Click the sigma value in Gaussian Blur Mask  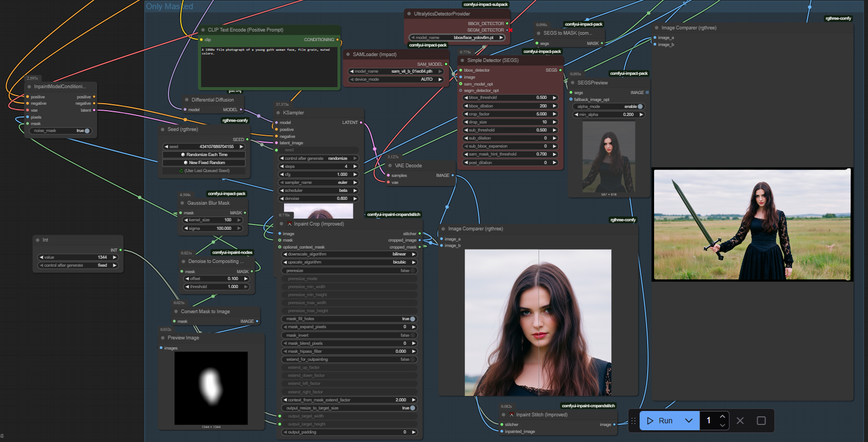point(213,228)
